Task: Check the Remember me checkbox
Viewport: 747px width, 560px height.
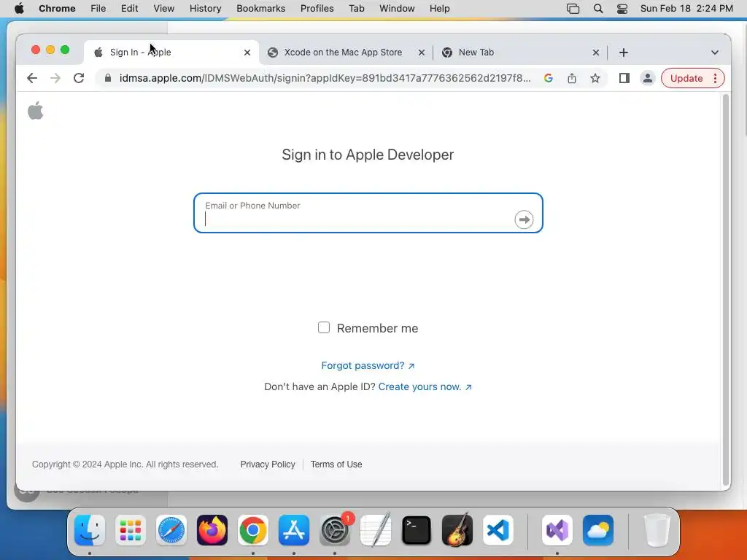Action: 323,327
